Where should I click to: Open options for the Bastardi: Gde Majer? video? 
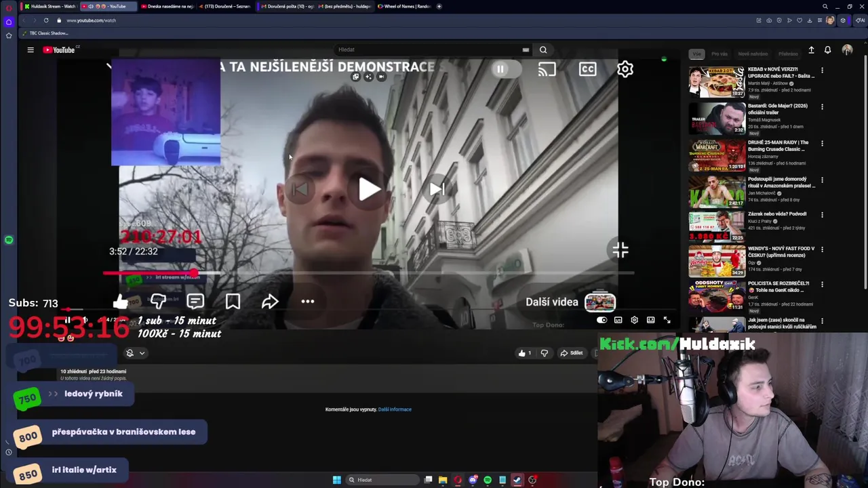(822, 106)
